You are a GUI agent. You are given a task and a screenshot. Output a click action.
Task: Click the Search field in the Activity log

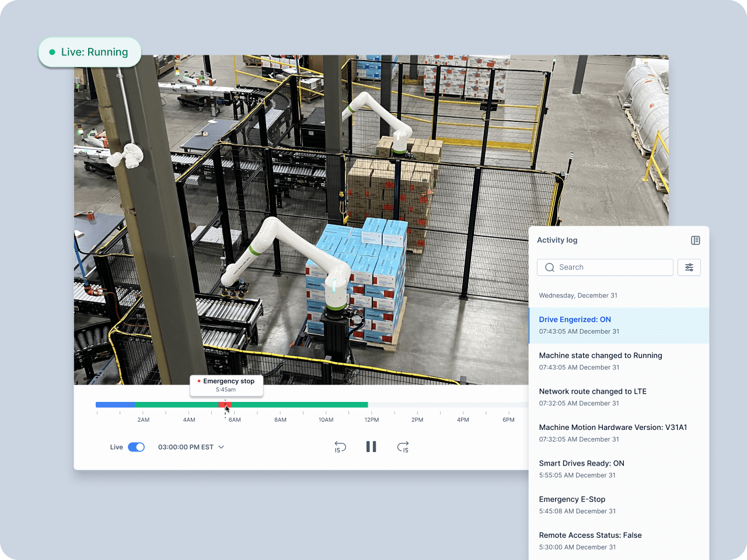click(613, 267)
